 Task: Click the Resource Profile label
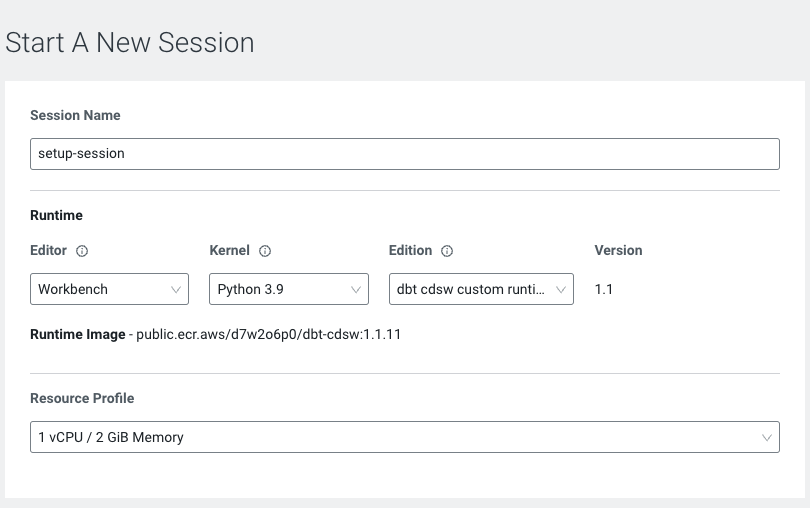point(82,398)
